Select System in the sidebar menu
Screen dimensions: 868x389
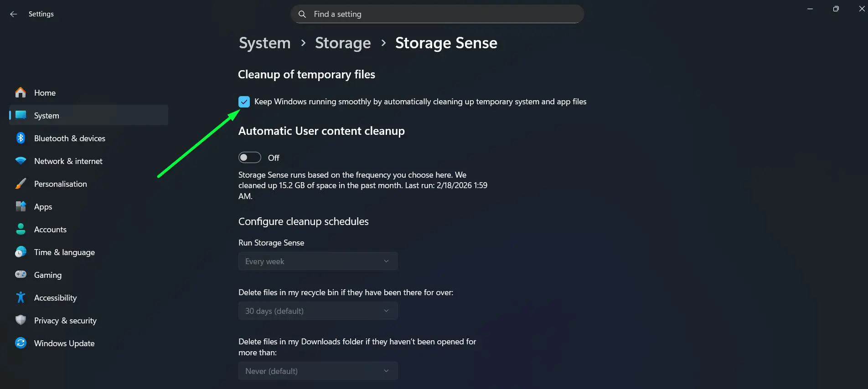click(x=46, y=115)
